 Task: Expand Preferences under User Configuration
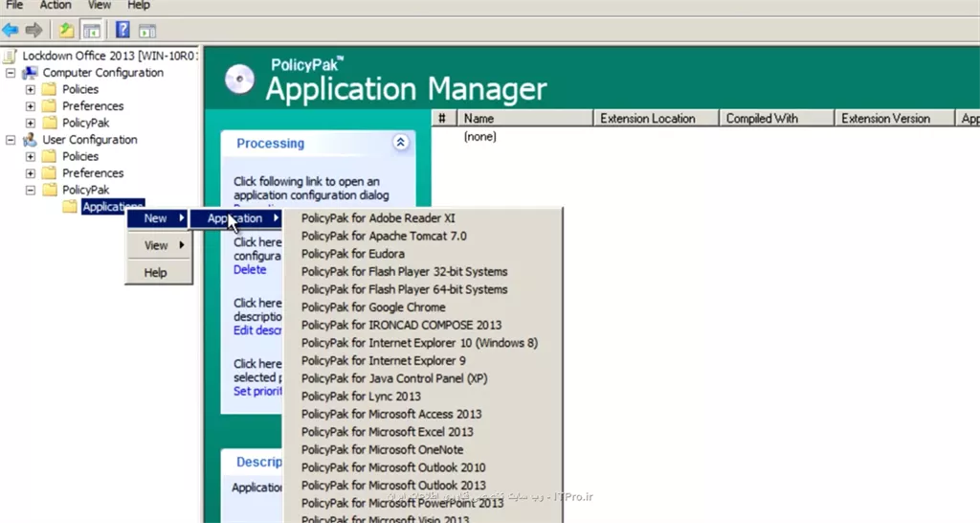point(30,173)
